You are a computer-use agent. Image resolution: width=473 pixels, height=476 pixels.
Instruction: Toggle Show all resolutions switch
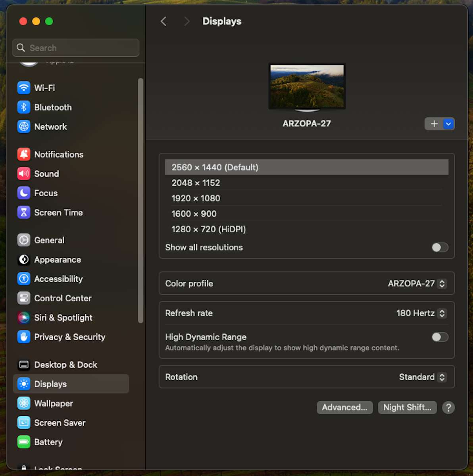tap(440, 247)
